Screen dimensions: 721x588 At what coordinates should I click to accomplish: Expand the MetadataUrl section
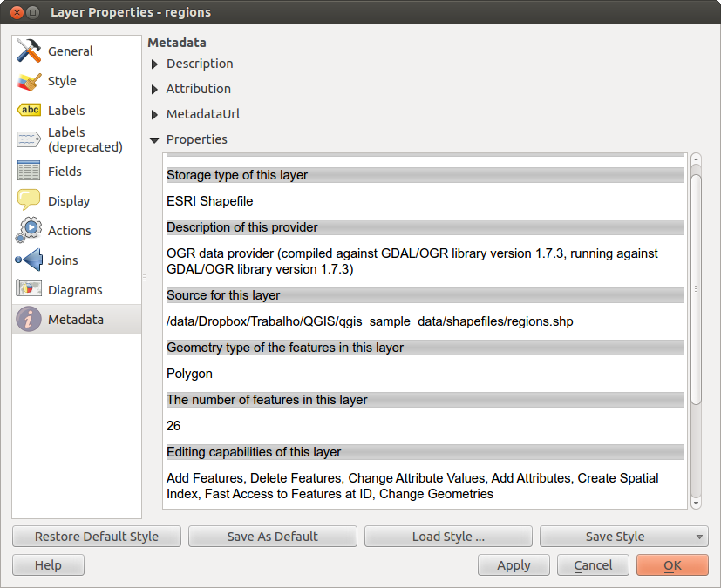(x=155, y=114)
